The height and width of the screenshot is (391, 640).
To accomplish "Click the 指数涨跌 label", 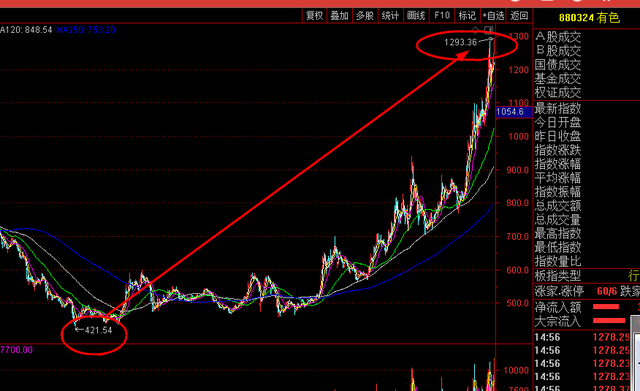I will click(x=558, y=150).
